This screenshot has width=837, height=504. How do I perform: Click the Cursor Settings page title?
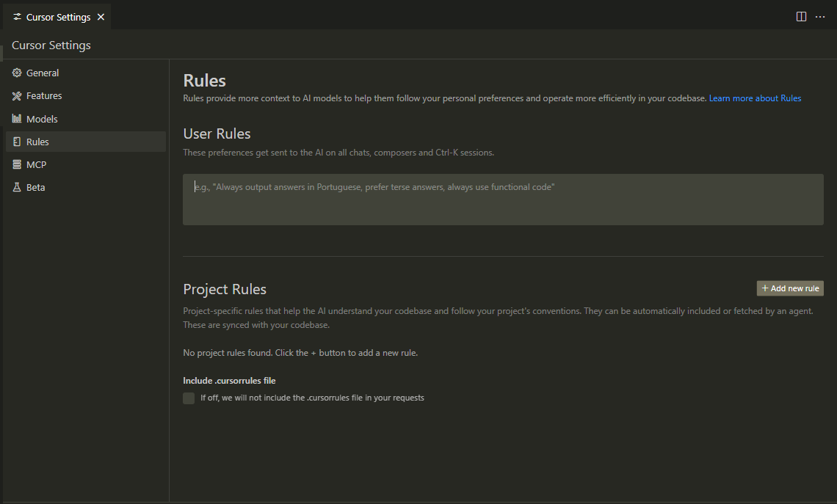coord(51,45)
